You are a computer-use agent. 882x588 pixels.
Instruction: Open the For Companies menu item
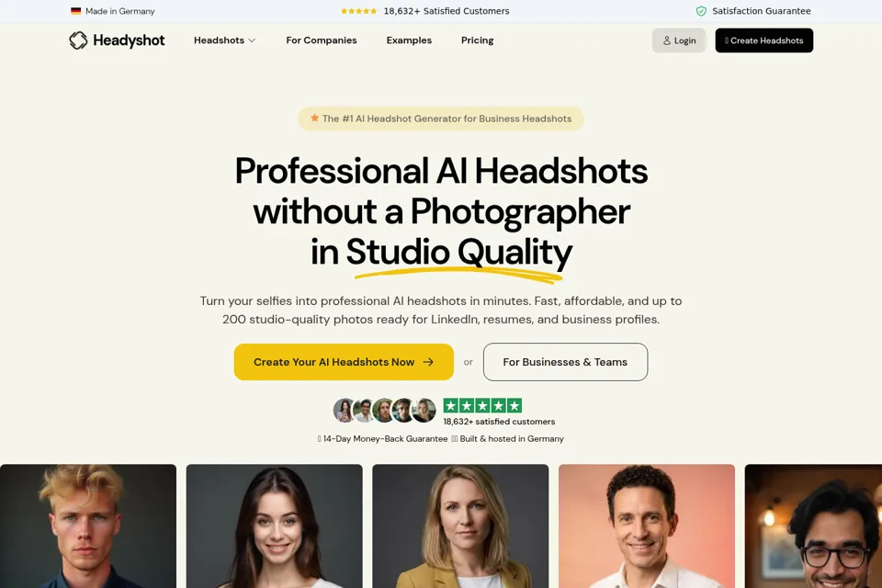click(322, 40)
